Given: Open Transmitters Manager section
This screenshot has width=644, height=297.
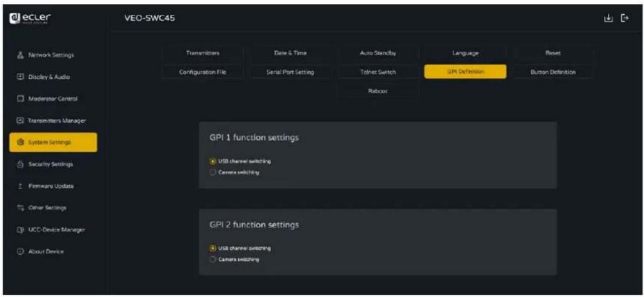Looking at the screenshot, I should (x=53, y=121).
